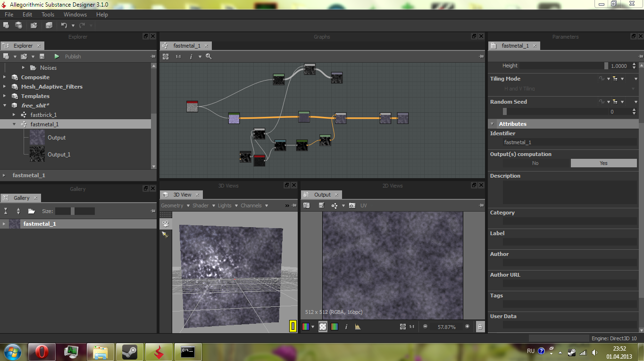Click the graph info display icon
Screen dimensions: 644x361
[x=191, y=56]
